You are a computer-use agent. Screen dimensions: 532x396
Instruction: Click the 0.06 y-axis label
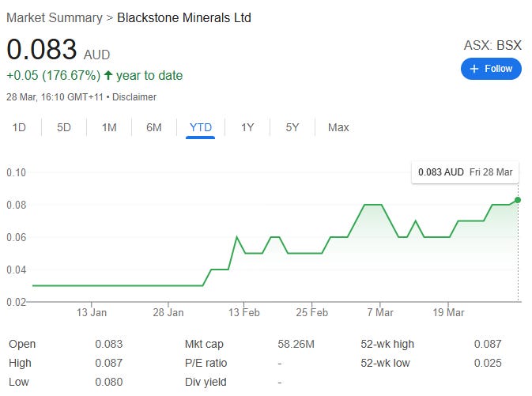tap(16, 237)
